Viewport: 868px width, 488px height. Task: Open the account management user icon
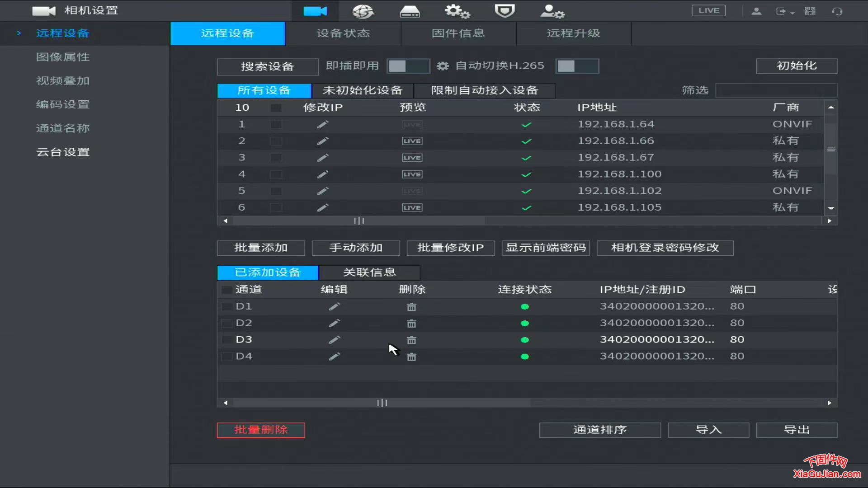[x=552, y=11]
